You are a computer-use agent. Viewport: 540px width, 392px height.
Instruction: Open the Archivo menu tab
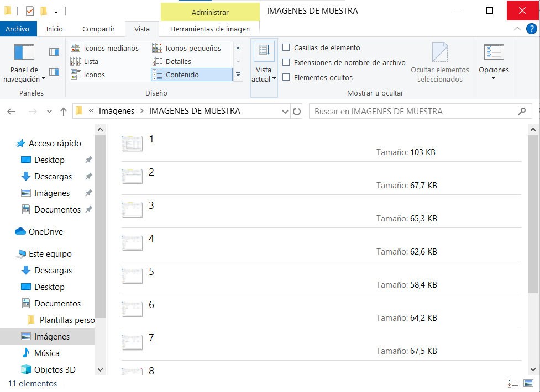[x=17, y=29]
